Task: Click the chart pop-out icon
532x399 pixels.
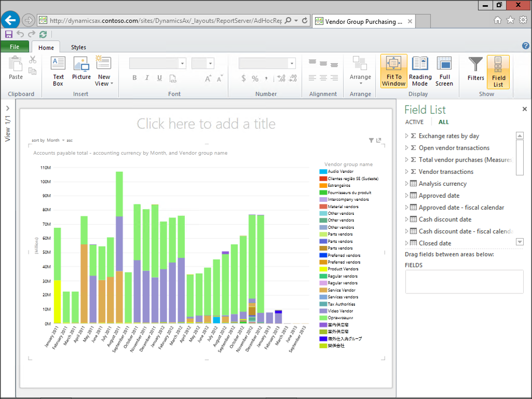Action: coord(379,140)
